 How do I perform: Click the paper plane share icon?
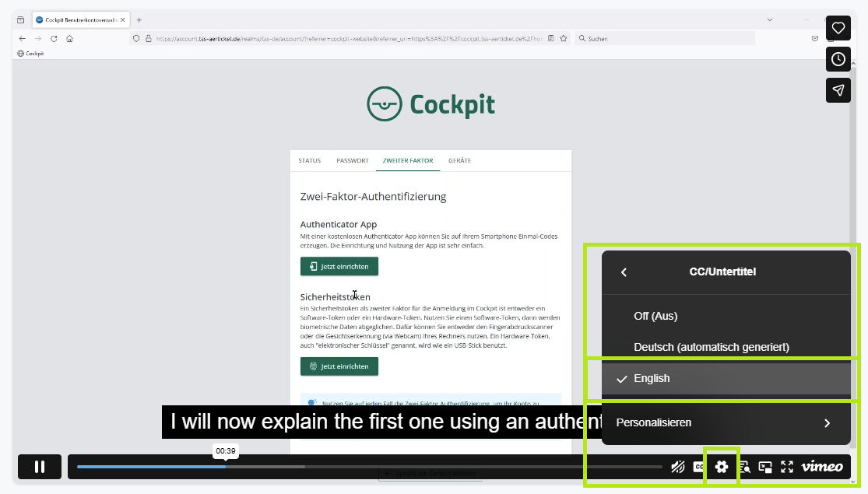coord(838,90)
